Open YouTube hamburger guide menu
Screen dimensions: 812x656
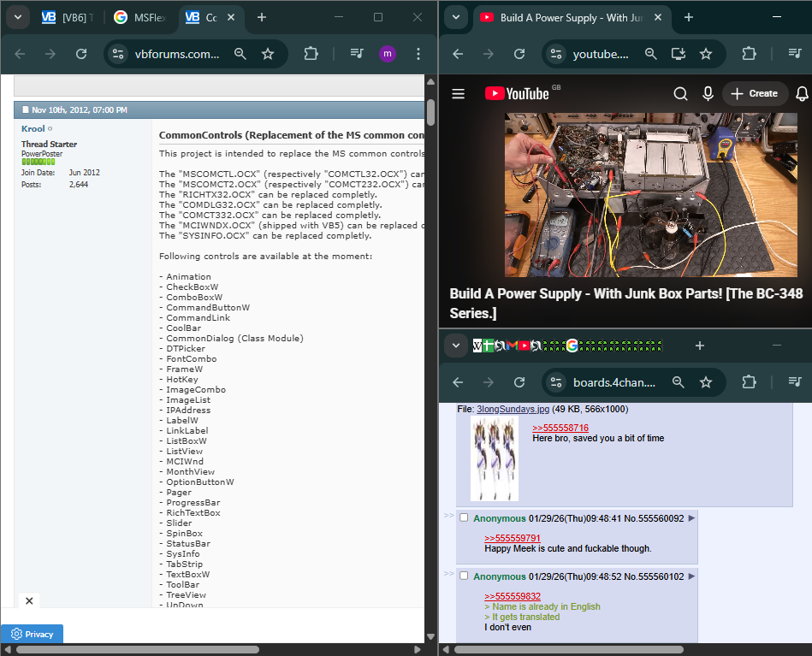(x=459, y=94)
